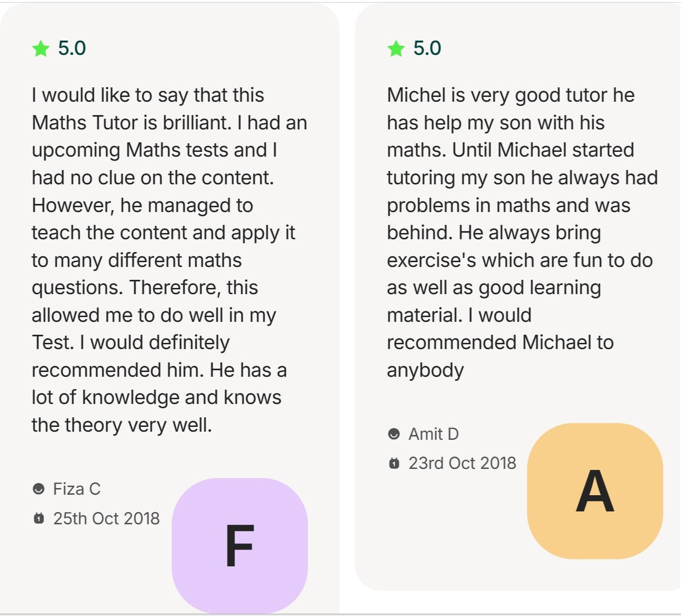Screen dimensions: 681x616
Task: Click the 23rd Oct 2018 date
Action: pos(462,463)
